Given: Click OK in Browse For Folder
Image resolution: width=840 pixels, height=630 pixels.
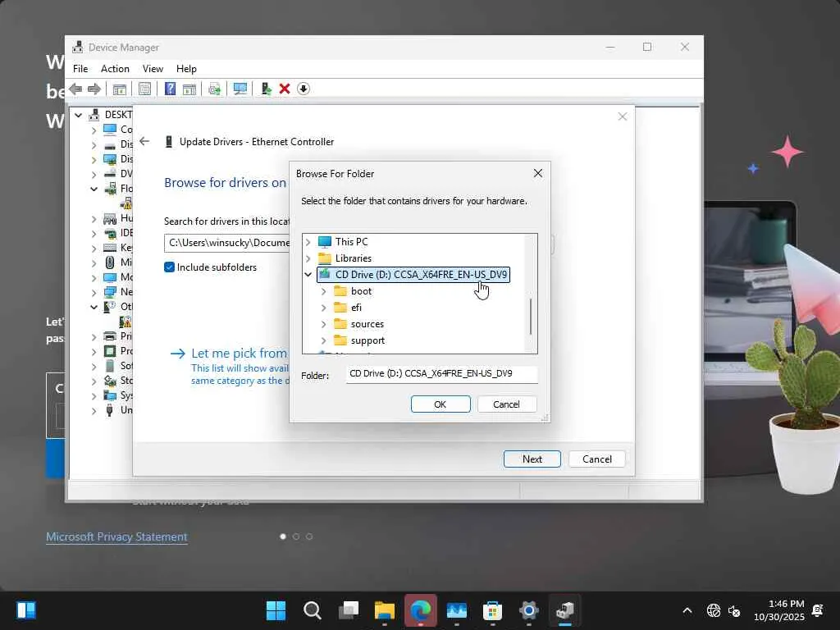Looking at the screenshot, I should [x=441, y=404].
